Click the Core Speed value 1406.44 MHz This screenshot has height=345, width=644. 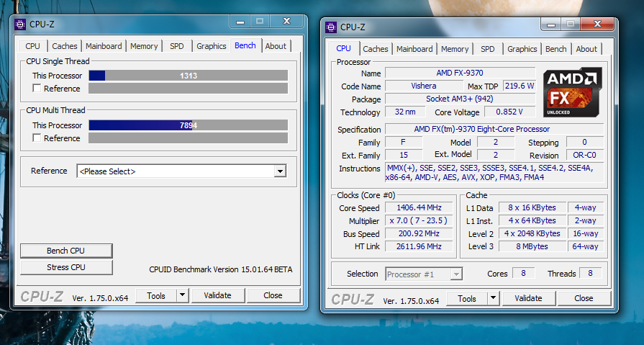(x=419, y=207)
